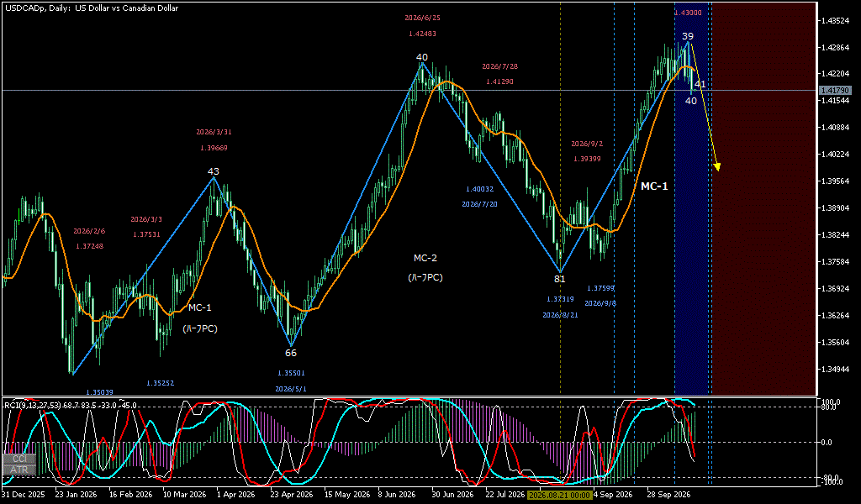Select the 1.41290 price label
This screenshot has width=861, height=504.
tap(499, 81)
